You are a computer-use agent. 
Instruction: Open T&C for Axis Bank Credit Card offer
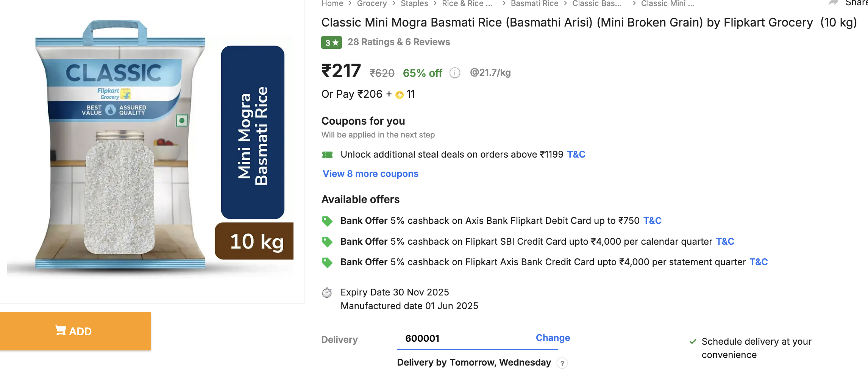[758, 262]
